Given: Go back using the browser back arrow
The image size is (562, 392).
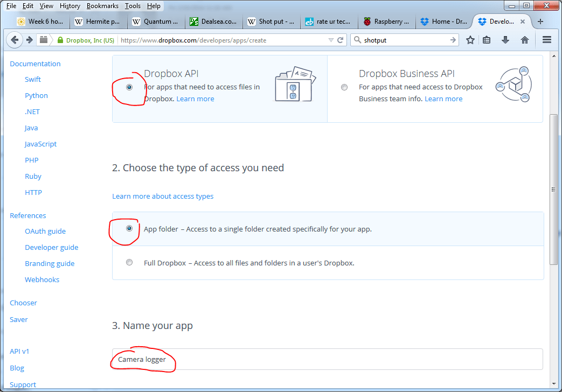Looking at the screenshot, I should (15, 40).
